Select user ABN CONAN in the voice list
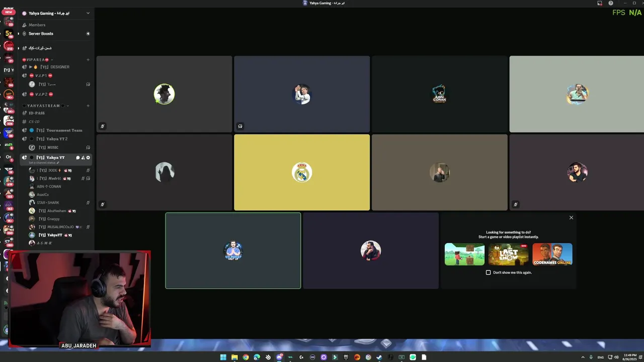Image resolution: width=644 pixels, height=362 pixels. pyautogui.click(x=59, y=187)
